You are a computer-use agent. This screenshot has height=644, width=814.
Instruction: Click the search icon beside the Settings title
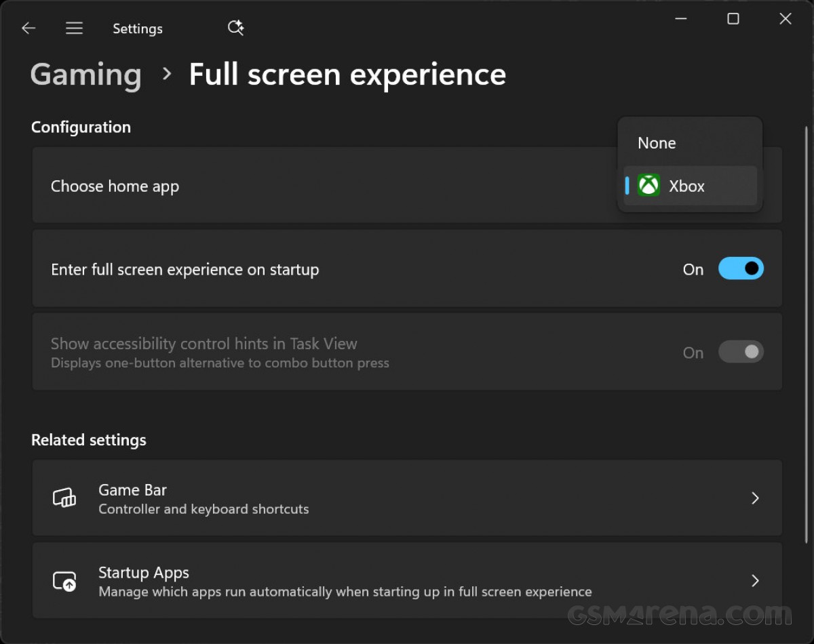tap(235, 28)
